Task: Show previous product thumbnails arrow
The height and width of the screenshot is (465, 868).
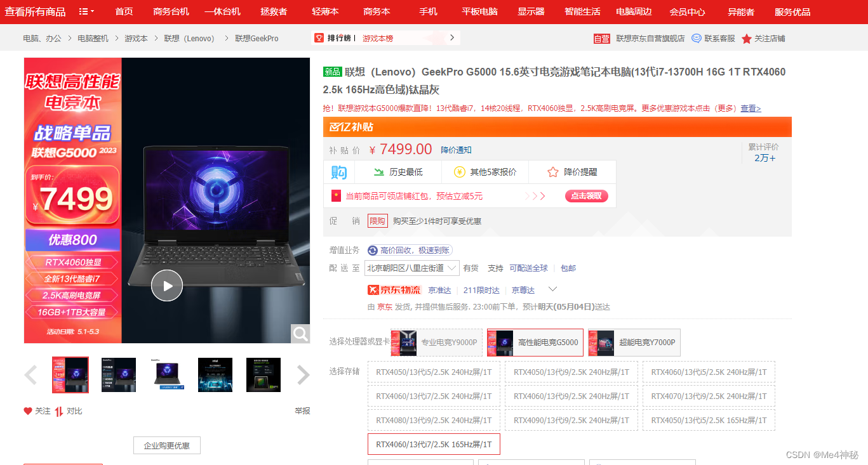Action: pos(30,375)
